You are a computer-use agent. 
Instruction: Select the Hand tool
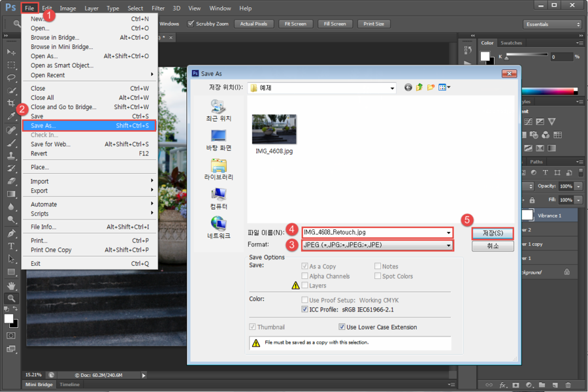(x=11, y=286)
